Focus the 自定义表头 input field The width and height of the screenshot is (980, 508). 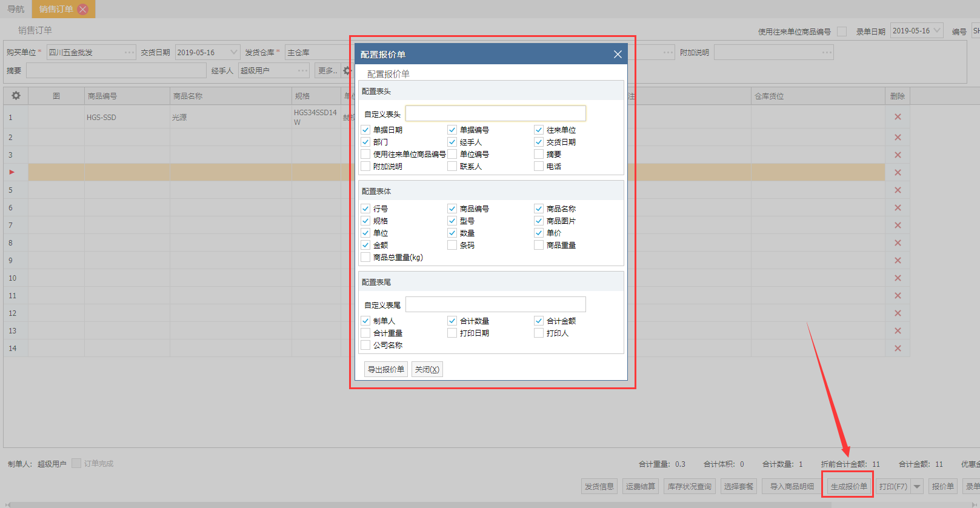(496, 113)
